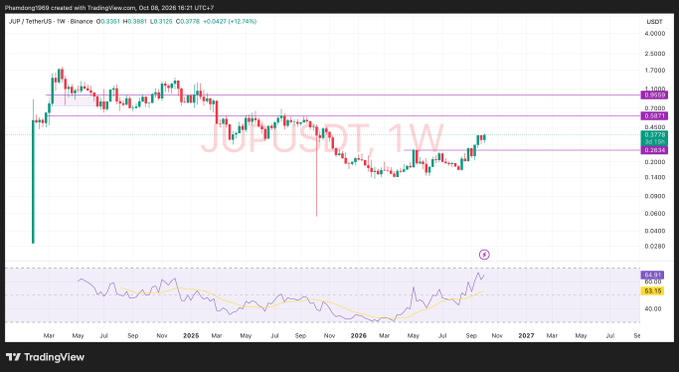The width and height of the screenshot is (679, 372).
Task: Click the 64.91 RSI value label
Action: [652, 275]
